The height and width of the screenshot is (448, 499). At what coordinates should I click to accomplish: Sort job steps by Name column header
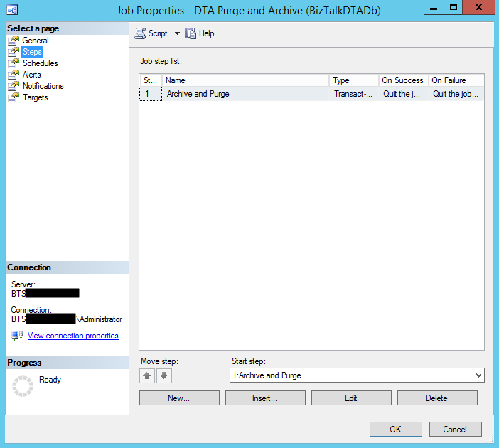coord(245,80)
